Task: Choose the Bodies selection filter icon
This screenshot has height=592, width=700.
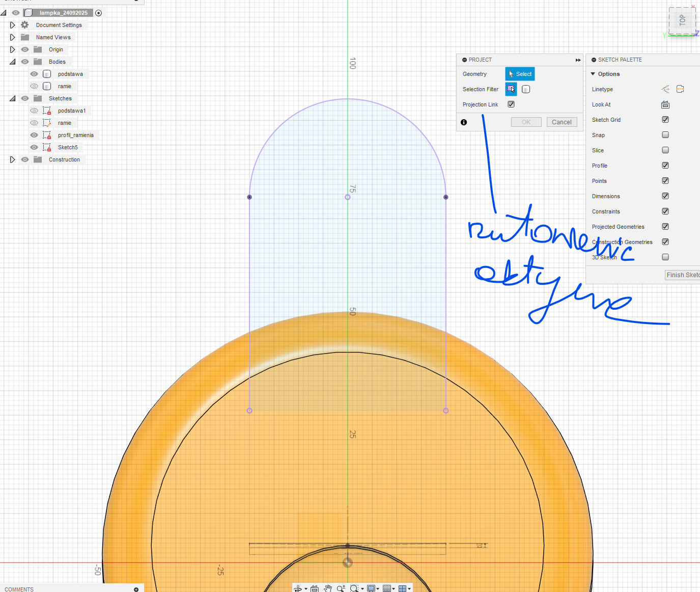Action: [x=526, y=89]
